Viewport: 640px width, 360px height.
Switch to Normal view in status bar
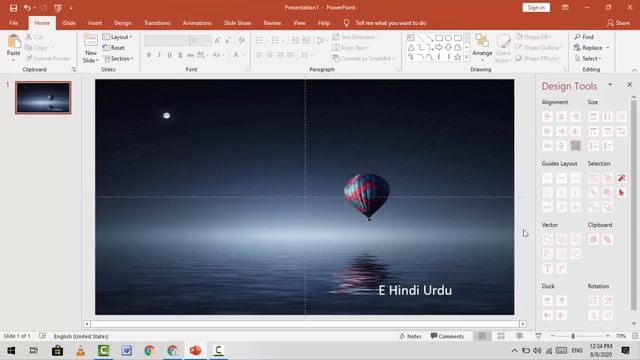482,336
